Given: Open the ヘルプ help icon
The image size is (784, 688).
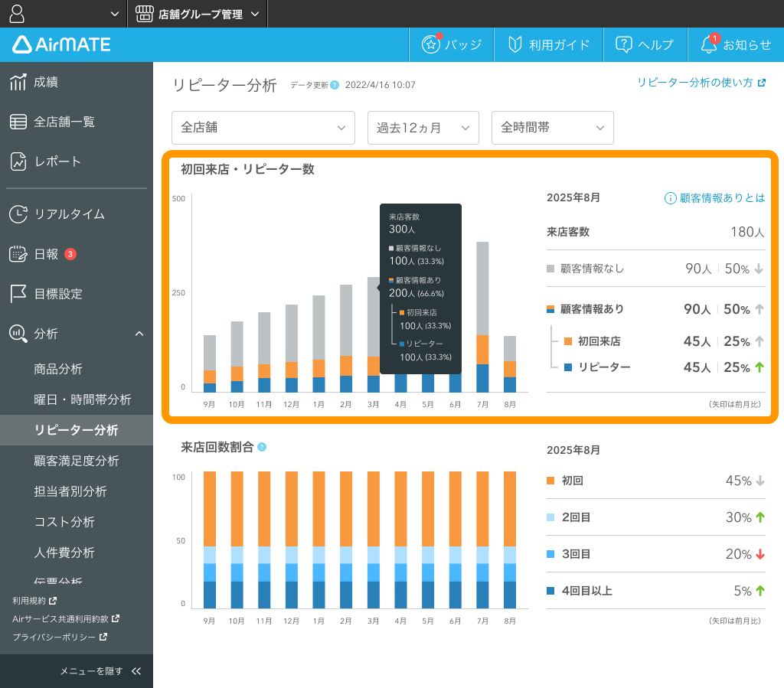Looking at the screenshot, I should 623,44.
